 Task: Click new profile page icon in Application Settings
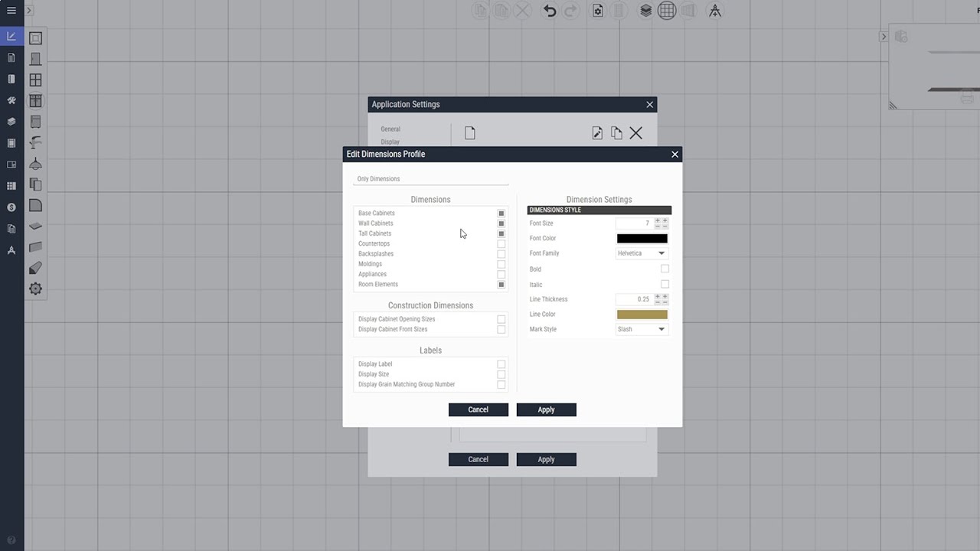[x=470, y=133]
